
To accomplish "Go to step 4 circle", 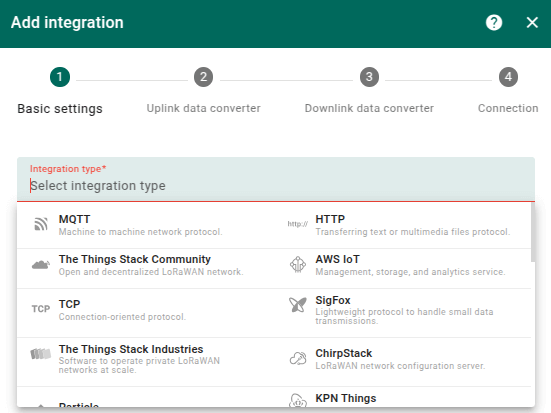I will coord(508,77).
